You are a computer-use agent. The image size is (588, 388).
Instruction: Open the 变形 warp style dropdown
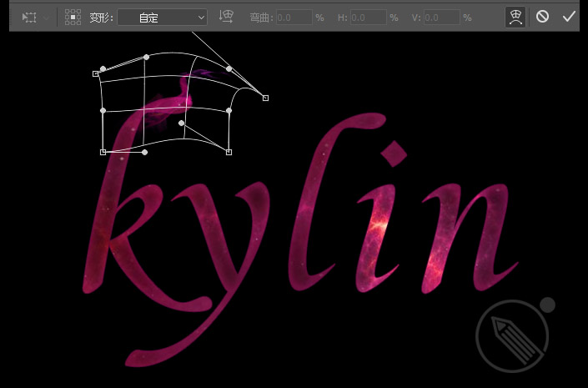[x=162, y=18]
